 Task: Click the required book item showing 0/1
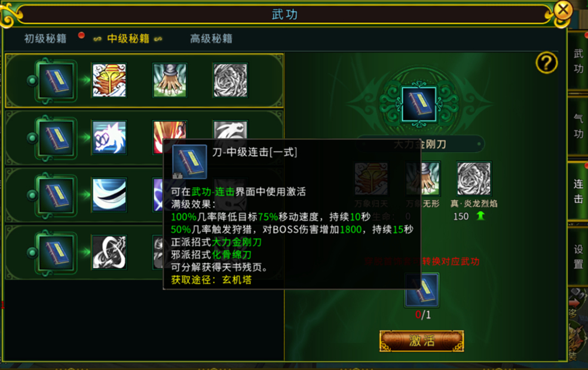tap(422, 291)
